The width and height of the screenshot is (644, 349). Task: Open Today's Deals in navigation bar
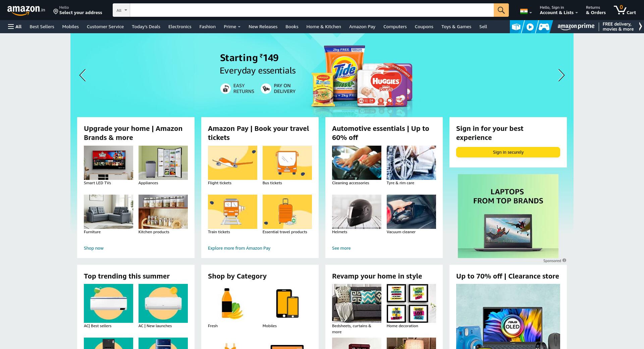(146, 27)
